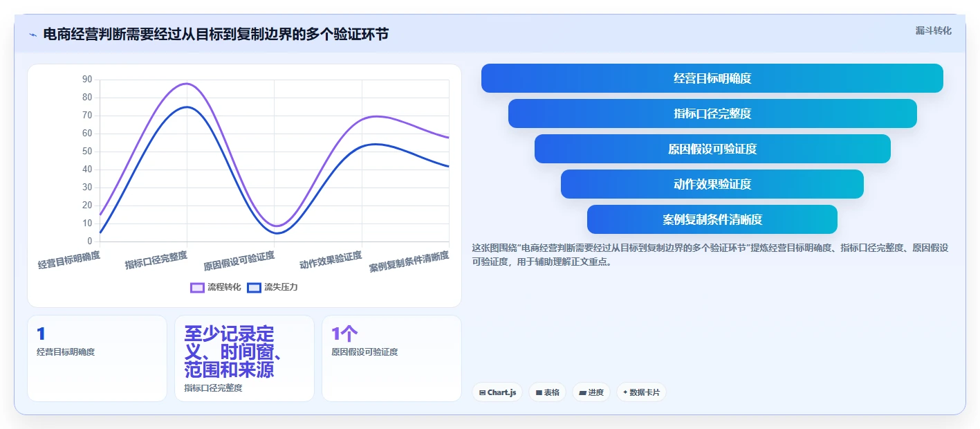Click the table icon in 表格 chip
The image size is (980, 429).
pos(539,392)
